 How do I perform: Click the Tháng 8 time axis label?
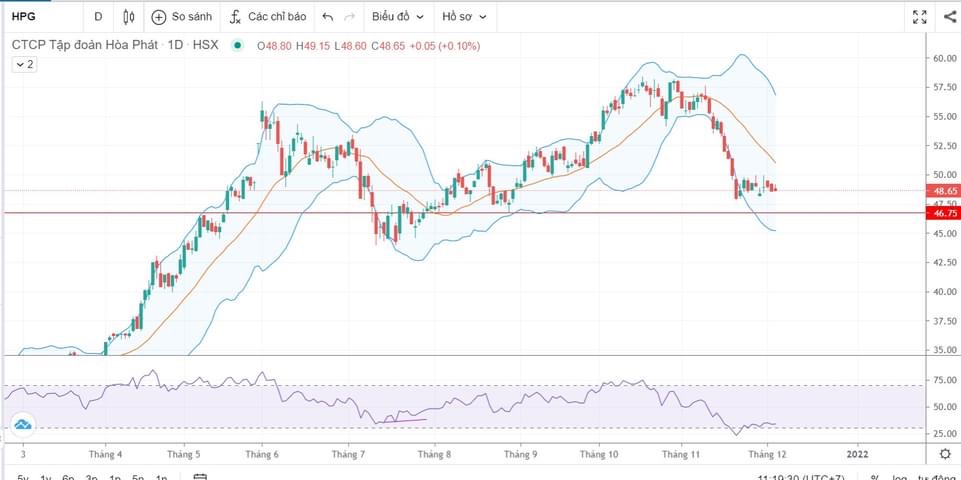point(434,454)
